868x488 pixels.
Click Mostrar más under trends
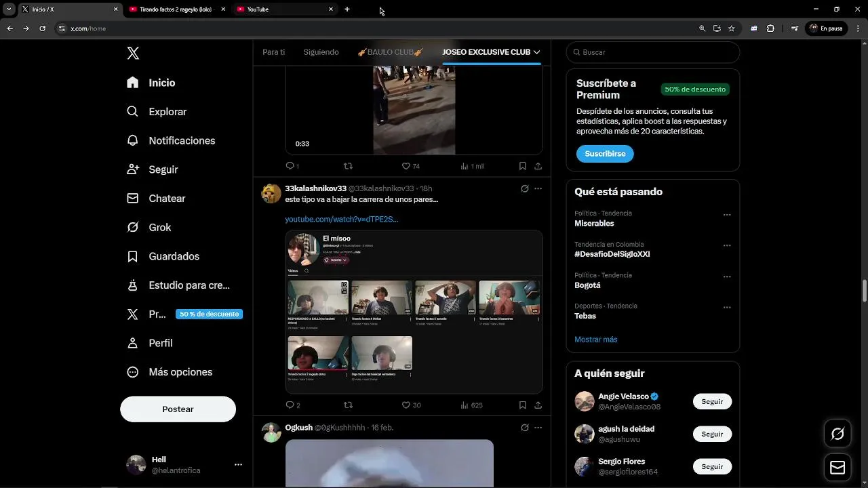click(x=596, y=340)
